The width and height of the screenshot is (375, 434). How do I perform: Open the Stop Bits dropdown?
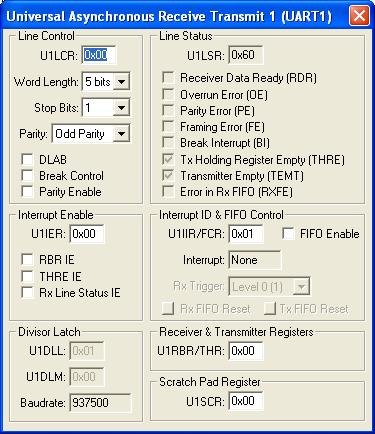point(121,108)
